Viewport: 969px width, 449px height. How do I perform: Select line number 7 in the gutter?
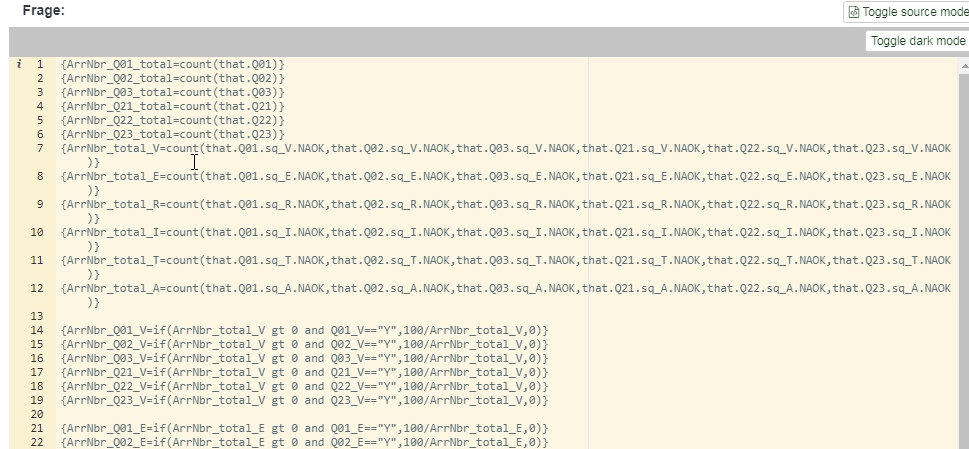coord(38,148)
